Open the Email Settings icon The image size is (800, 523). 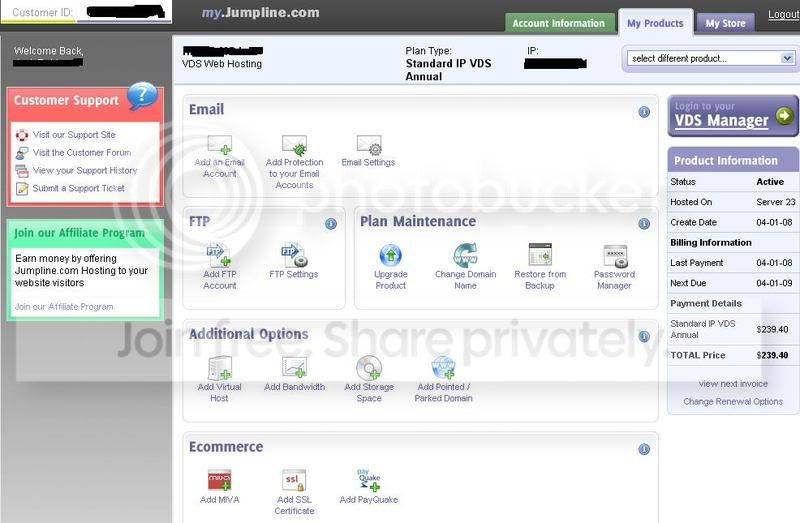[369, 145]
